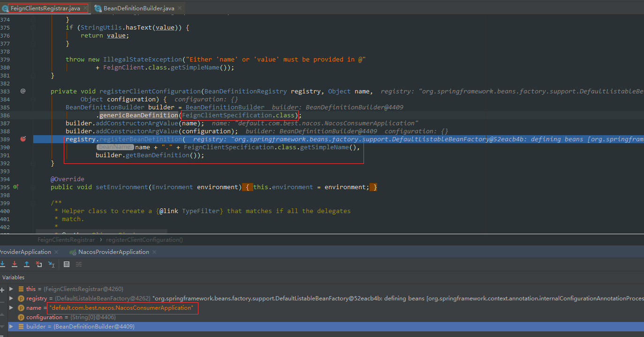Click the @ gutter icon on line 383
The height and width of the screenshot is (337, 644).
(x=23, y=91)
